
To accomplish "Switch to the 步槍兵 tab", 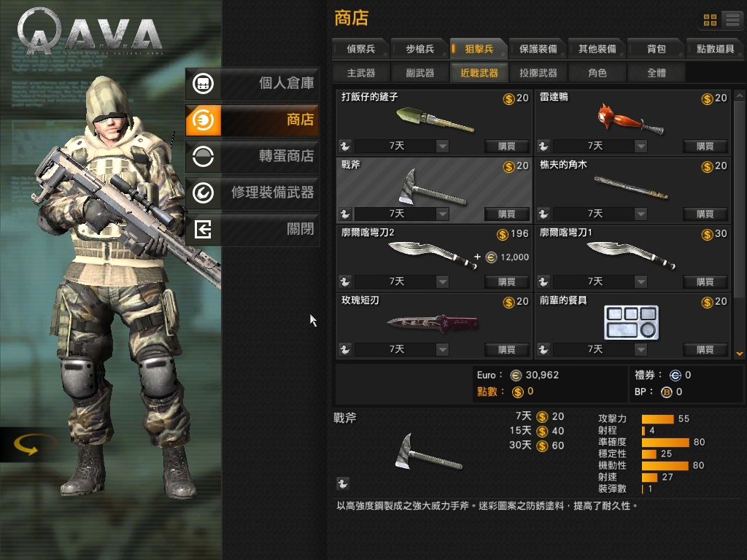I will [419, 49].
